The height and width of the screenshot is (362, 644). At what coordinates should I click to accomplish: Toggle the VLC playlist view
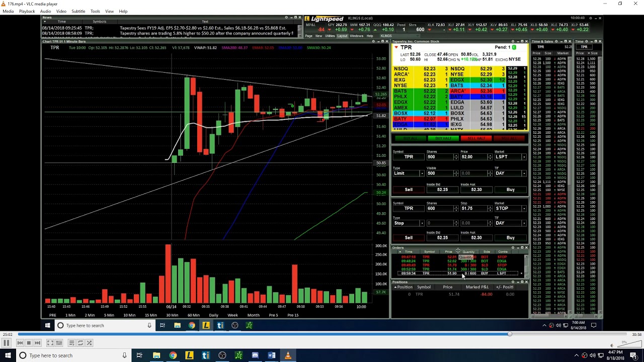71,343
